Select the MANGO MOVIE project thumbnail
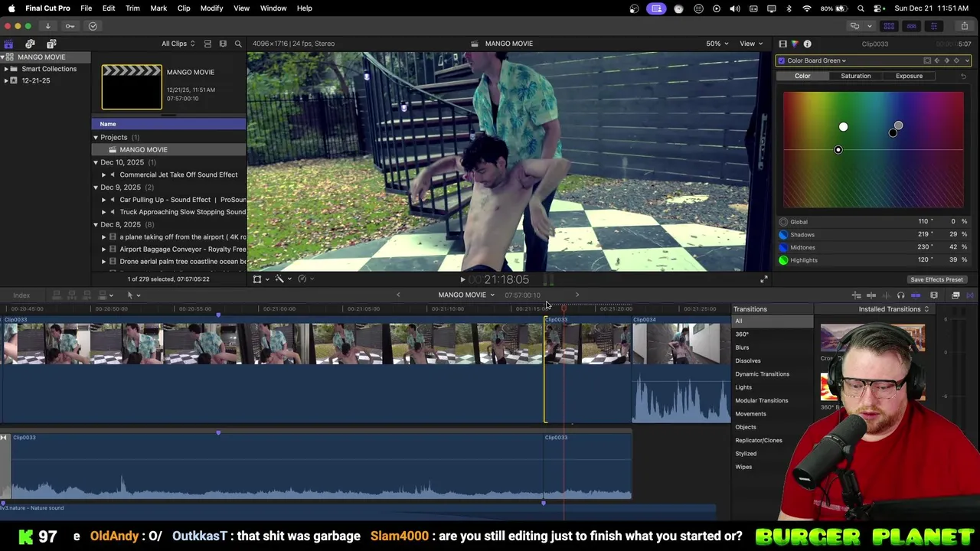980x551 pixels. [132, 86]
